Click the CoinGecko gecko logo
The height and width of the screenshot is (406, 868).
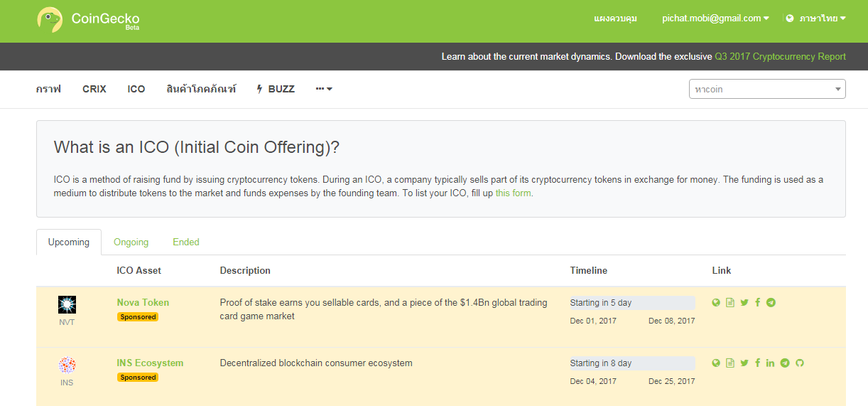[x=50, y=19]
